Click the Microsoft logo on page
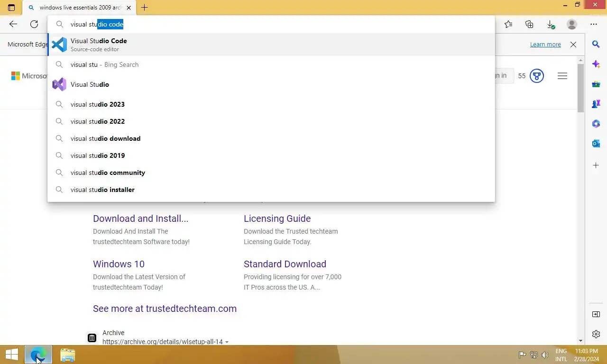 (x=29, y=76)
